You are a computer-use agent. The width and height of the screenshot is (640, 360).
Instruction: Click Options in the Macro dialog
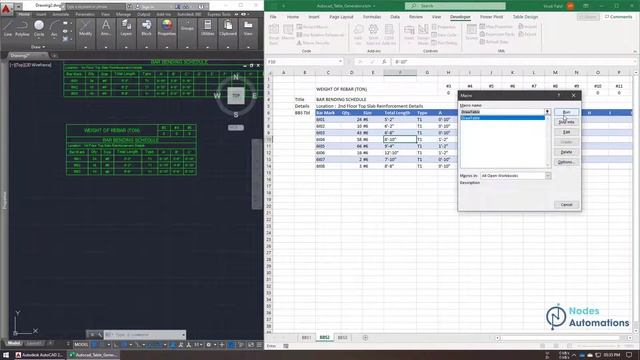click(x=567, y=162)
